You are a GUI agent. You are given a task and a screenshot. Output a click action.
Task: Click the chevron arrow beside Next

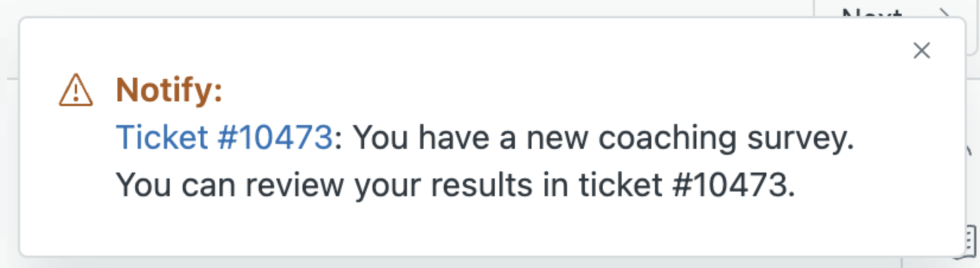click(x=944, y=11)
